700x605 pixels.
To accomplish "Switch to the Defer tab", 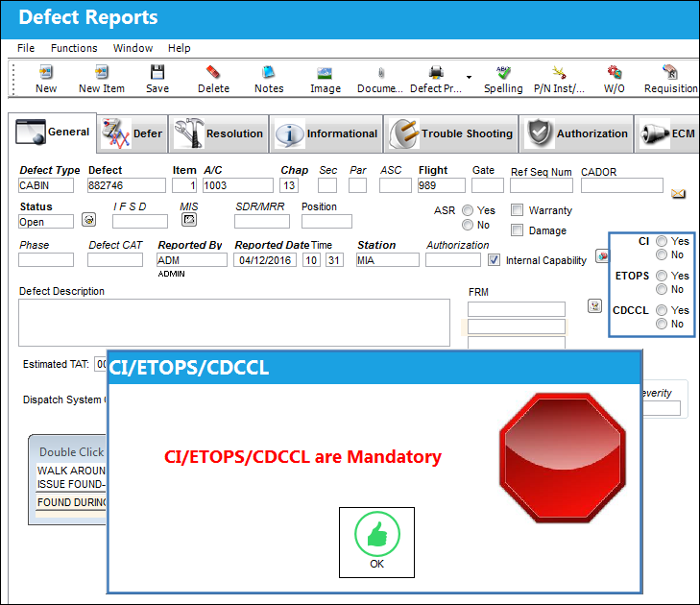I will tap(133, 133).
